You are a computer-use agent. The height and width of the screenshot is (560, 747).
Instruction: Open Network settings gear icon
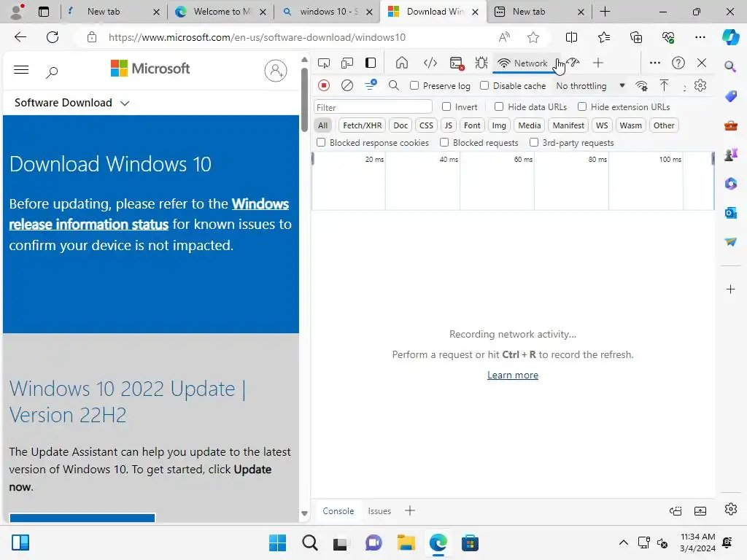coord(700,86)
